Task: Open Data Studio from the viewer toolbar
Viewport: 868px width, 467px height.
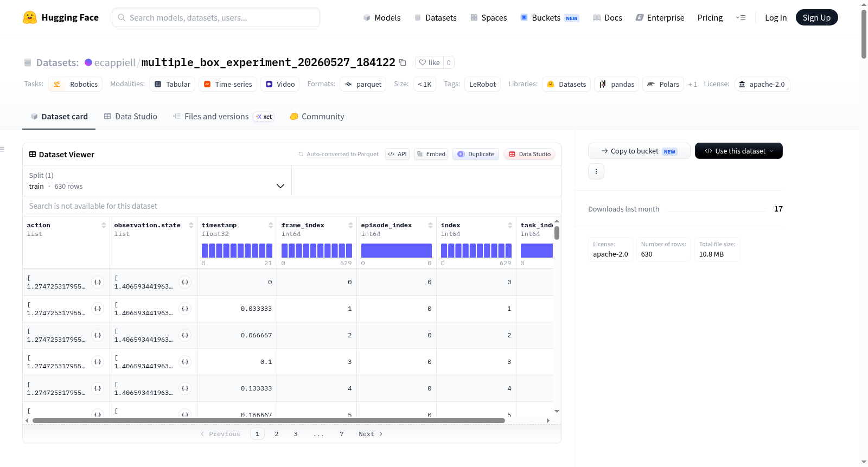Action: pos(529,154)
